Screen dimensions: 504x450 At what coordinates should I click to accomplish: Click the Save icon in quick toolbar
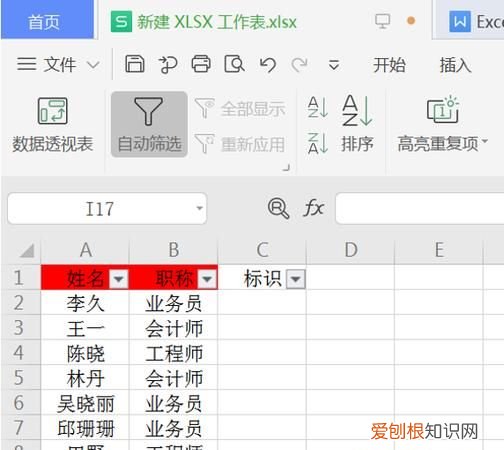135,64
